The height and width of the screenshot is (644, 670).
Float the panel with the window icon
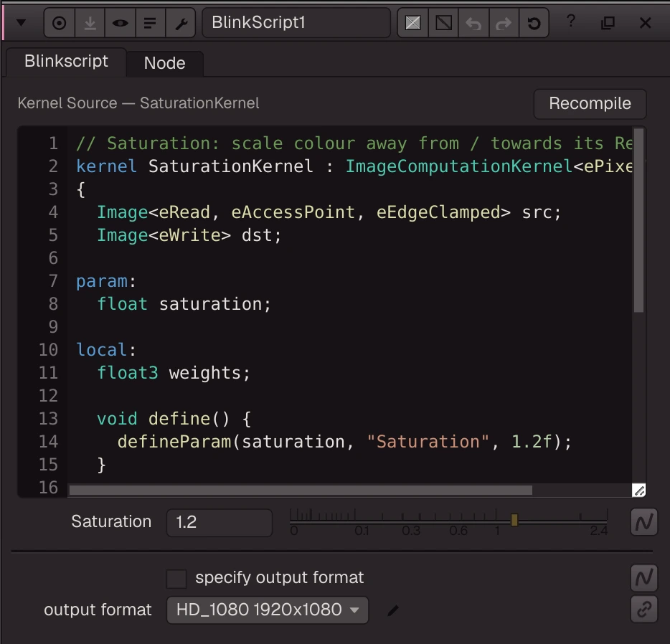[608, 23]
